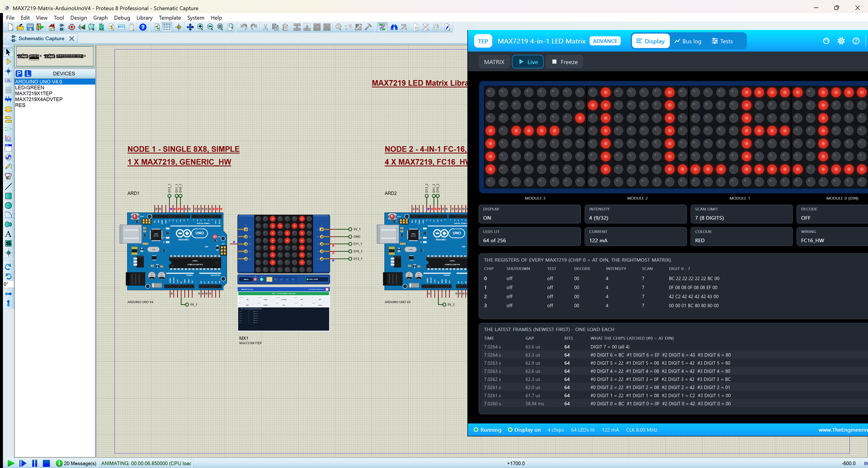Click the schematic overview thumbnail

coord(54,56)
